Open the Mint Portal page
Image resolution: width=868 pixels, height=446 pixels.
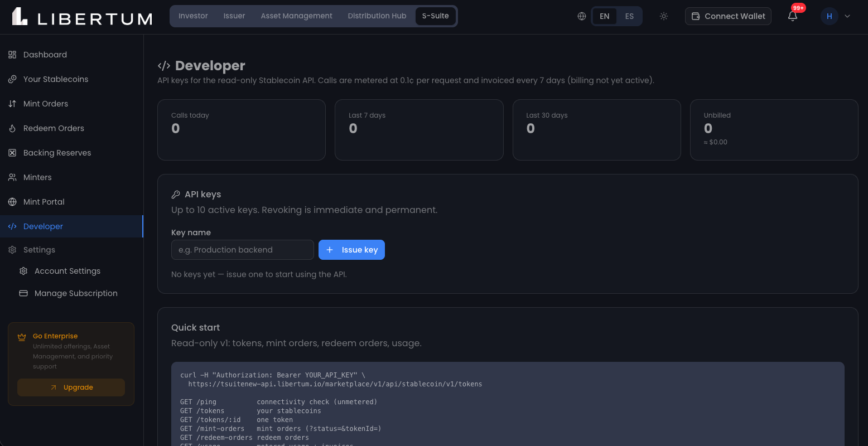[x=71, y=202]
